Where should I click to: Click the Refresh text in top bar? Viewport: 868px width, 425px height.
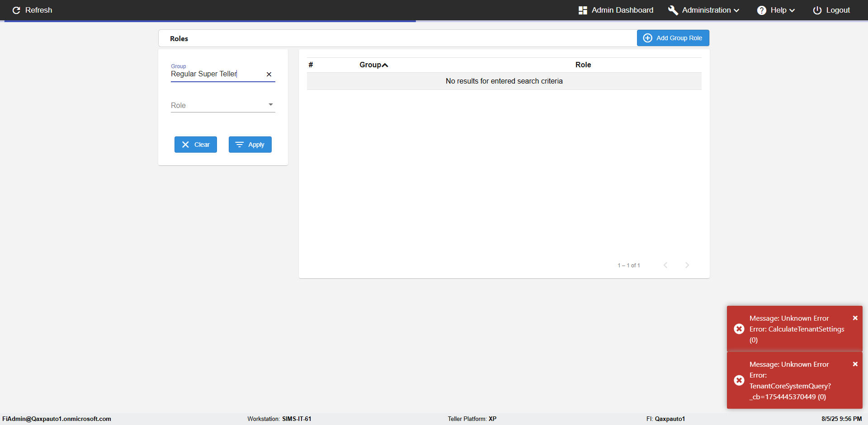pyautogui.click(x=38, y=10)
